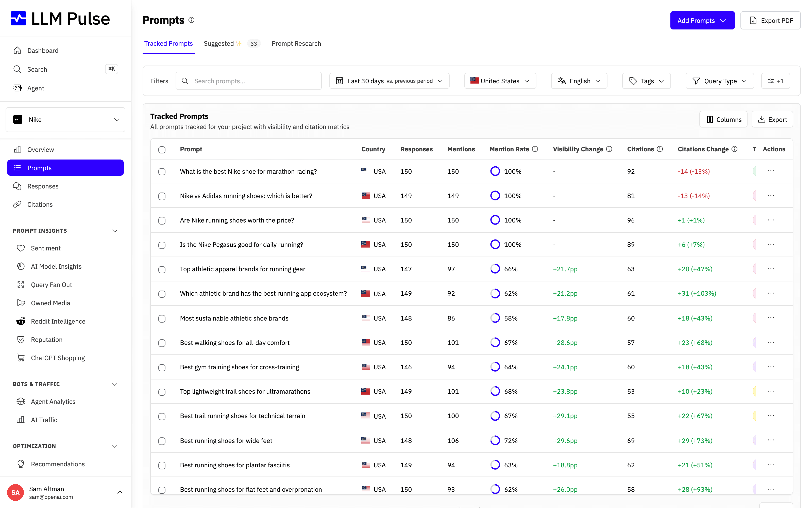
Task: Select checkbox for Nike worth the price row
Action: 162,221
